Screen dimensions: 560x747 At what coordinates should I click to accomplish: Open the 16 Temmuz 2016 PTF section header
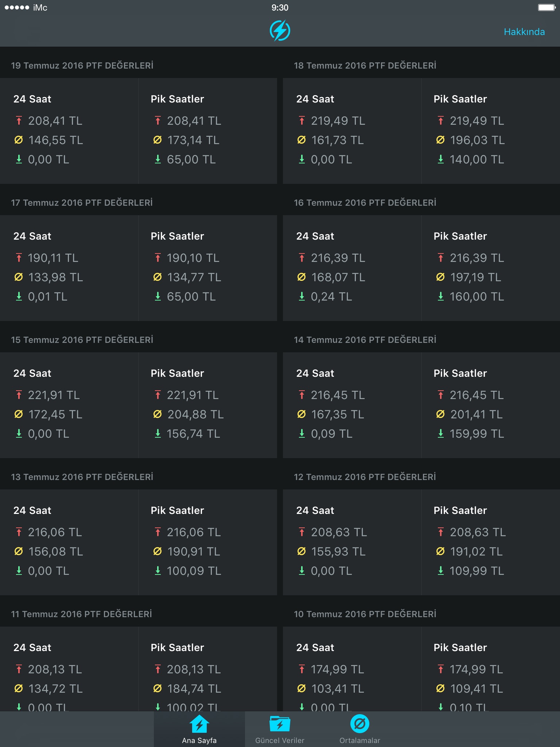365,203
